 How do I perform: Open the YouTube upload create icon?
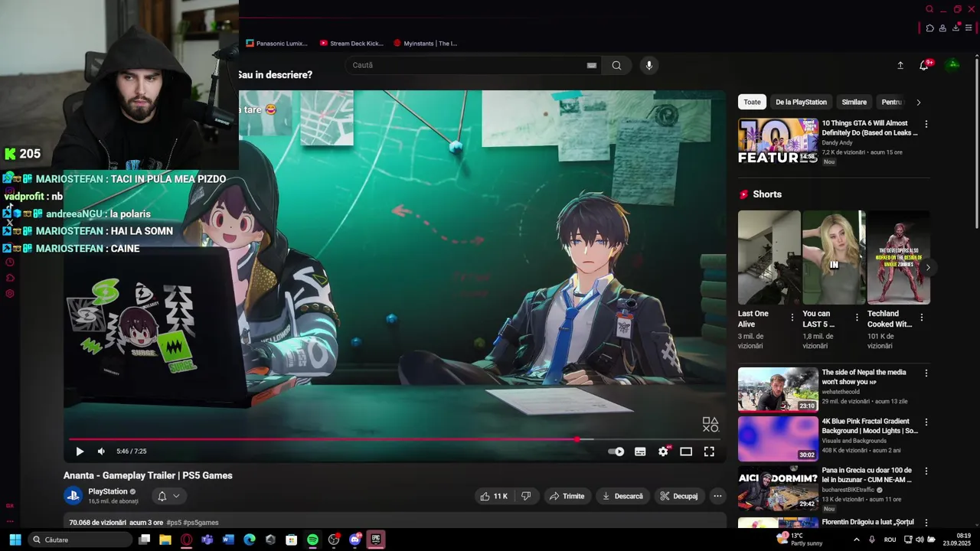click(900, 65)
